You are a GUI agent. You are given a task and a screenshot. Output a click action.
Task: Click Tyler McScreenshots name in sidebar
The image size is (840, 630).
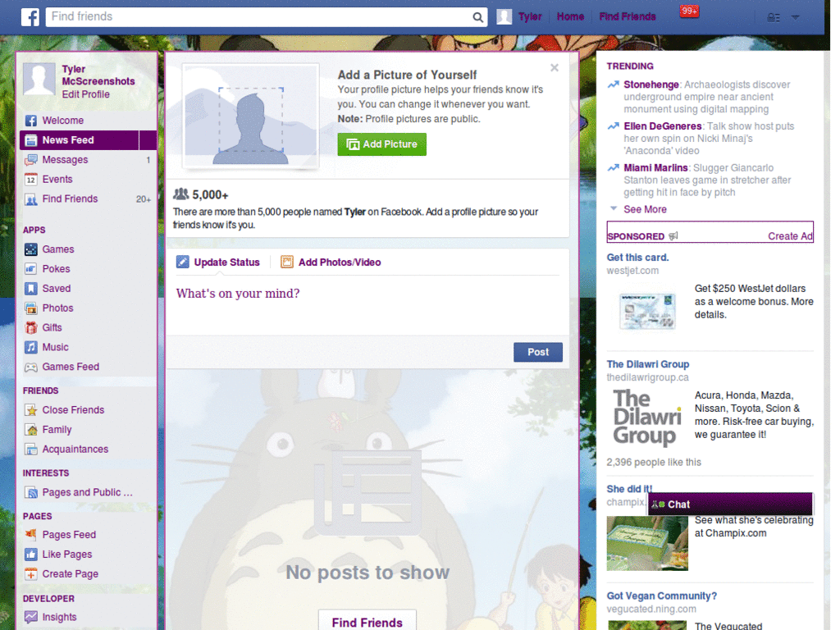(x=98, y=75)
